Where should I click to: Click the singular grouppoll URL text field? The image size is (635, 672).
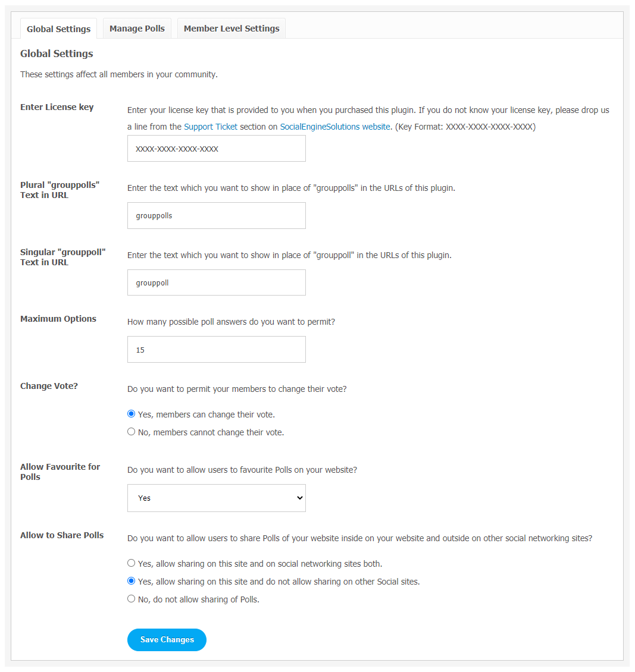click(x=217, y=283)
